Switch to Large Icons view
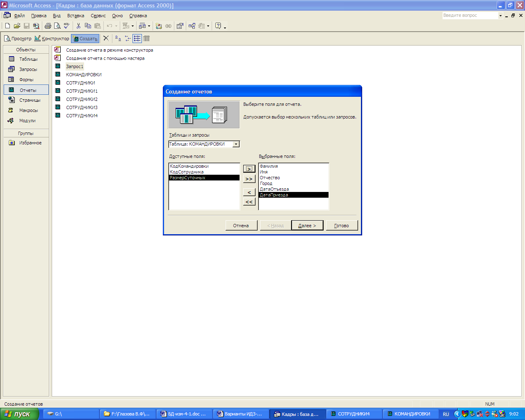This screenshot has width=525, height=420. click(x=118, y=38)
